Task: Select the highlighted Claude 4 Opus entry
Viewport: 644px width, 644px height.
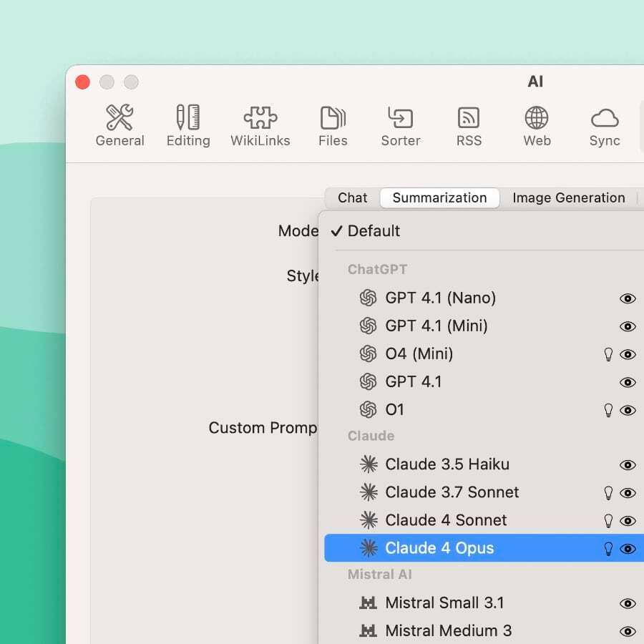Action: 484,548
